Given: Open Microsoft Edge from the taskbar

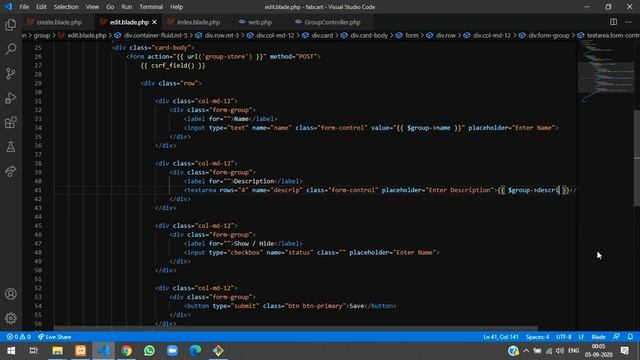Looking at the screenshot, I should (195, 351).
